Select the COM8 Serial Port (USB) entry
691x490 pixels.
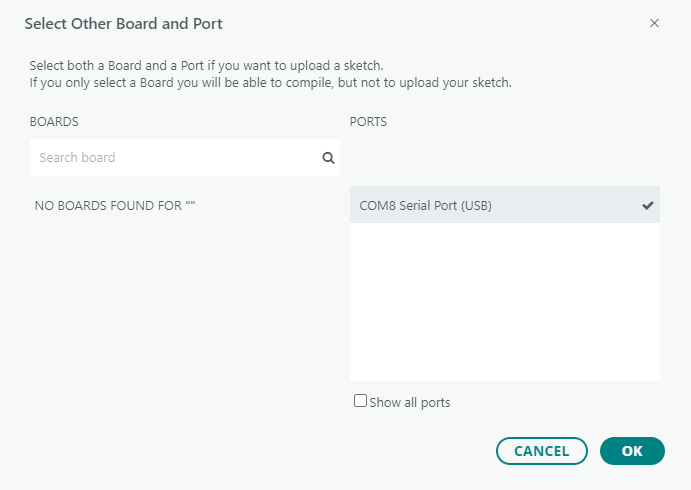(426, 206)
